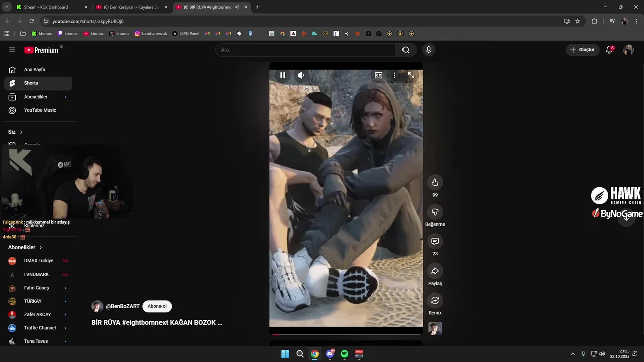
Task: Open the Short's three-dot options menu
Action: 394,75
